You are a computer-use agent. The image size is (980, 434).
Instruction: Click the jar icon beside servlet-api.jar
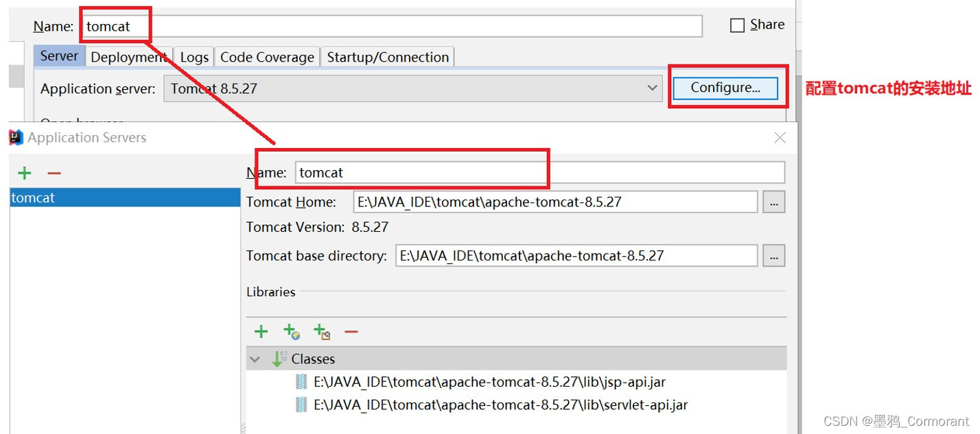pos(301,405)
